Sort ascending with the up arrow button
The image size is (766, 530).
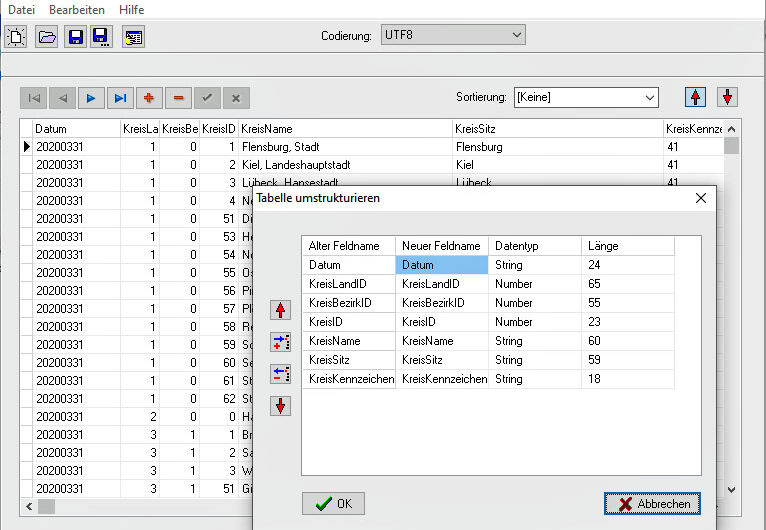[696, 97]
